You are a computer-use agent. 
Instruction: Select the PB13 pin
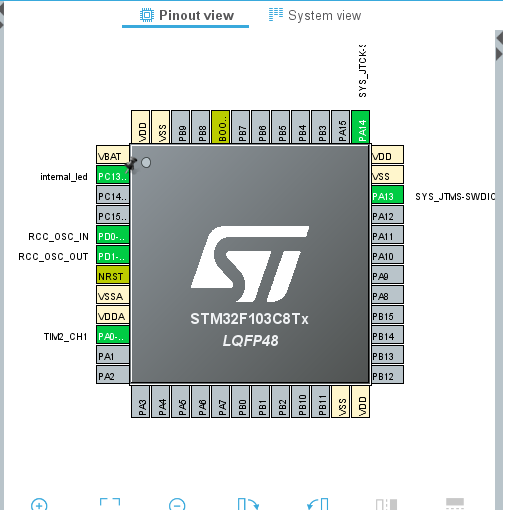387,355
